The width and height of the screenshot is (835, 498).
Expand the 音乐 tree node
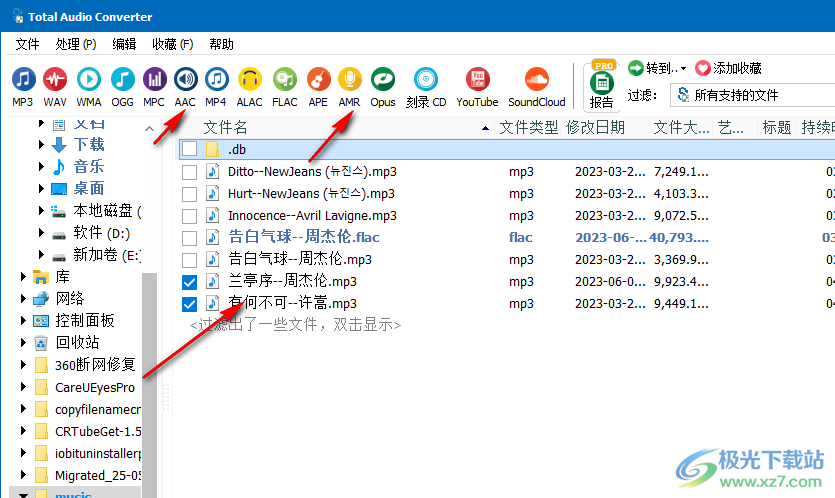[41, 167]
